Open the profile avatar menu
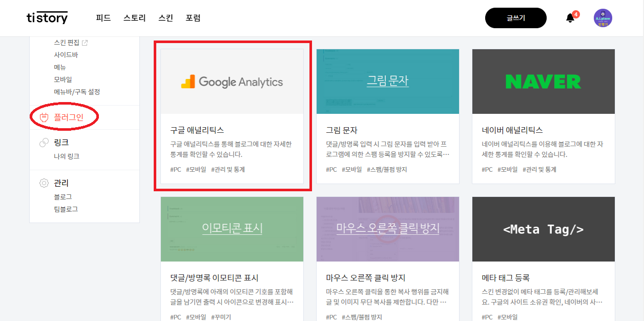Image resolution: width=644 pixels, height=321 pixels. (x=603, y=18)
